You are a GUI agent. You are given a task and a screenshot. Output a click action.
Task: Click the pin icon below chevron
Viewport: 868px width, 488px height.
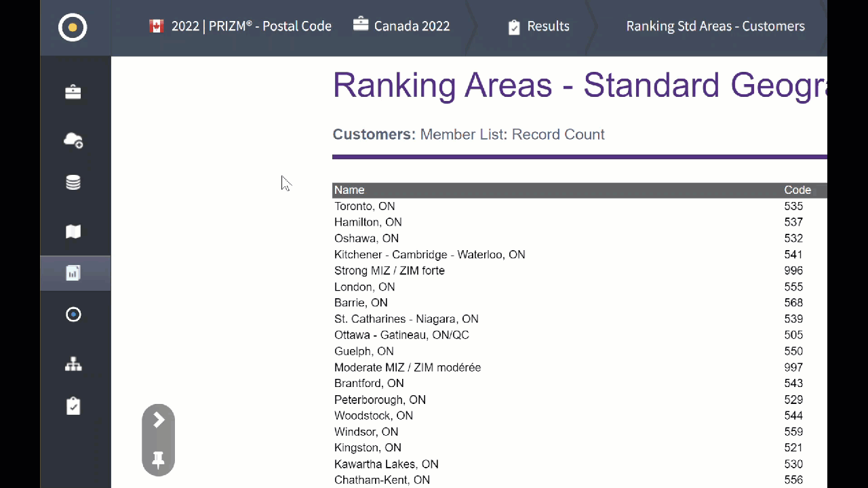click(159, 460)
